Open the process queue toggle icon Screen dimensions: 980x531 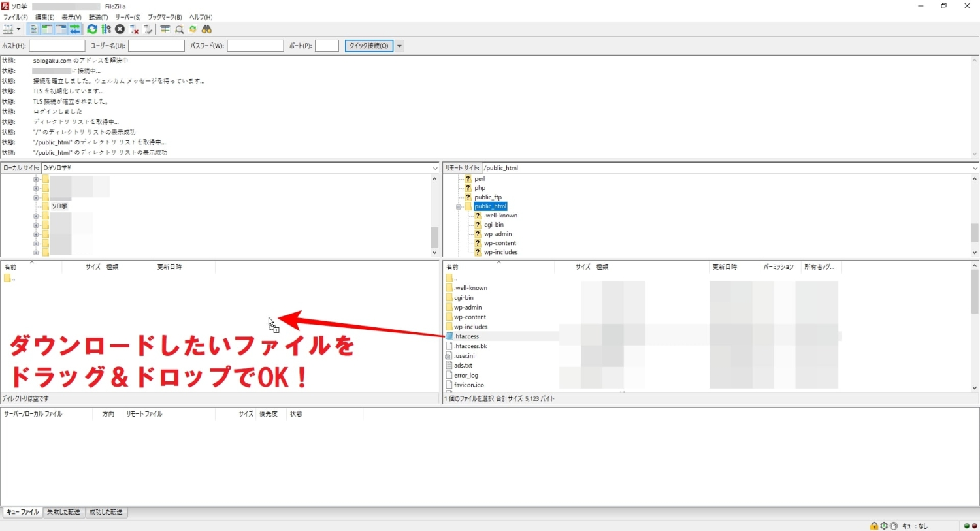106,29
